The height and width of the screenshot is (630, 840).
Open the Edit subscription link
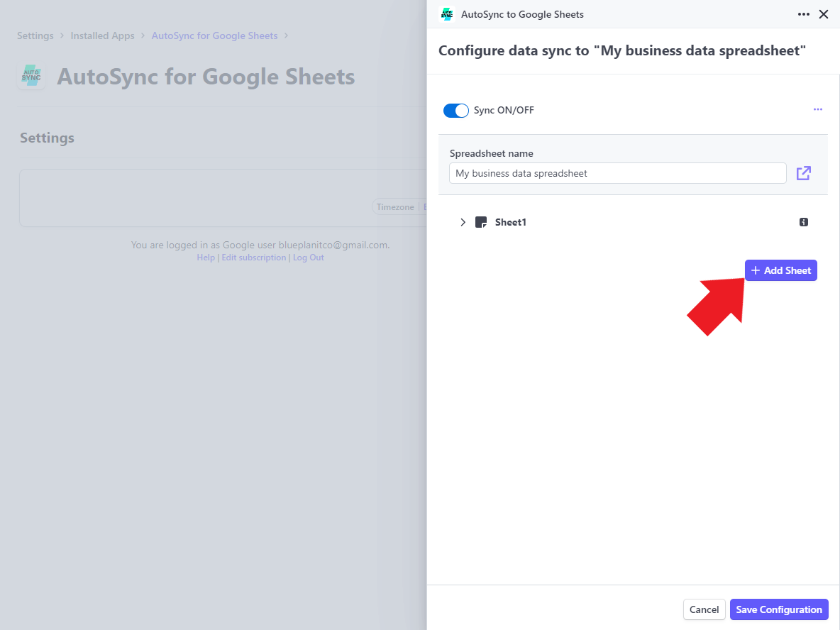254,258
